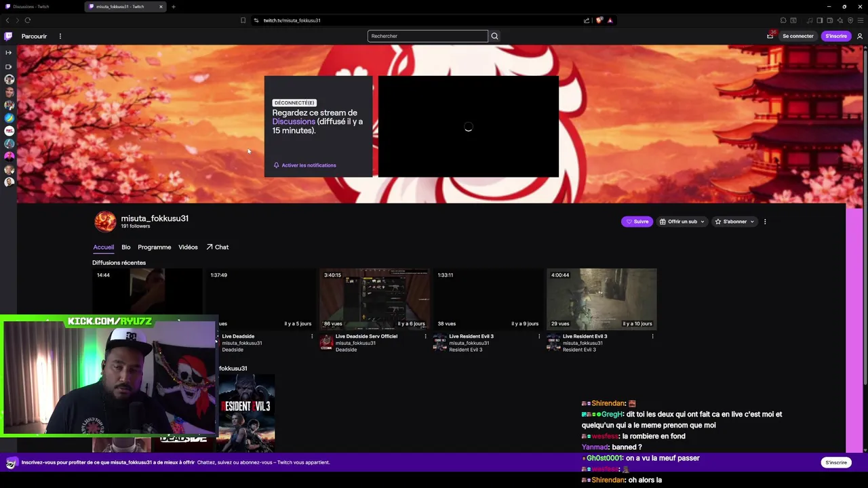Viewport: 868px width, 488px height.
Task: Expand the left sidebar with the arrow icon
Action: tap(9, 52)
